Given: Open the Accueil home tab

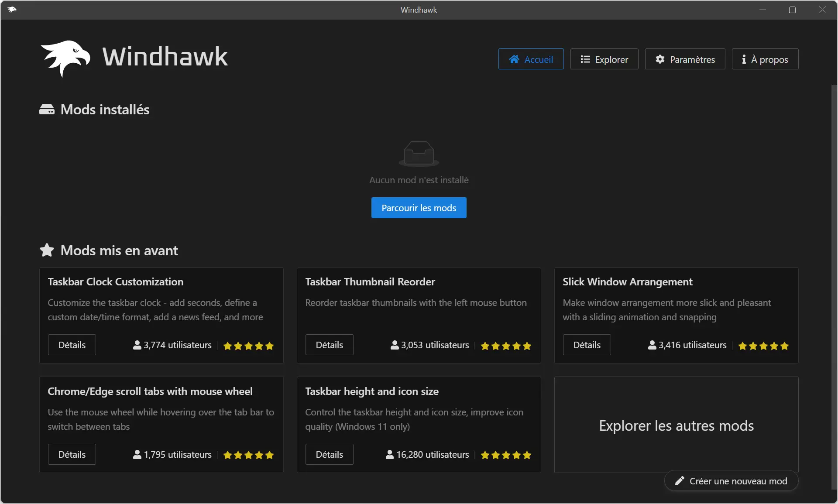Looking at the screenshot, I should tap(531, 59).
